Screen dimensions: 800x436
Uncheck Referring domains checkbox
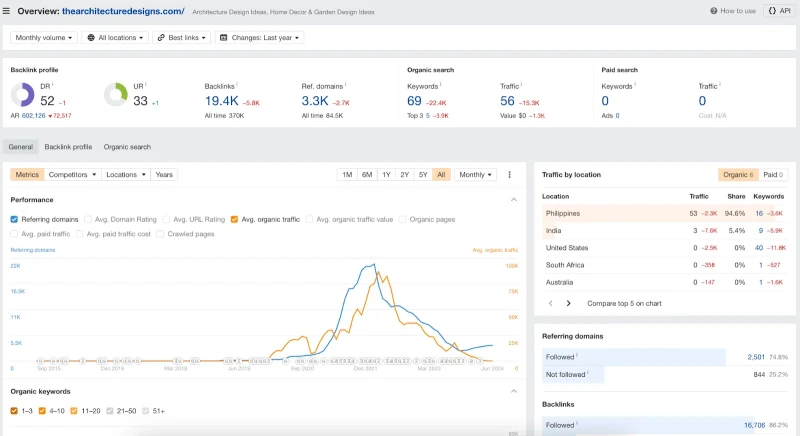(x=14, y=219)
